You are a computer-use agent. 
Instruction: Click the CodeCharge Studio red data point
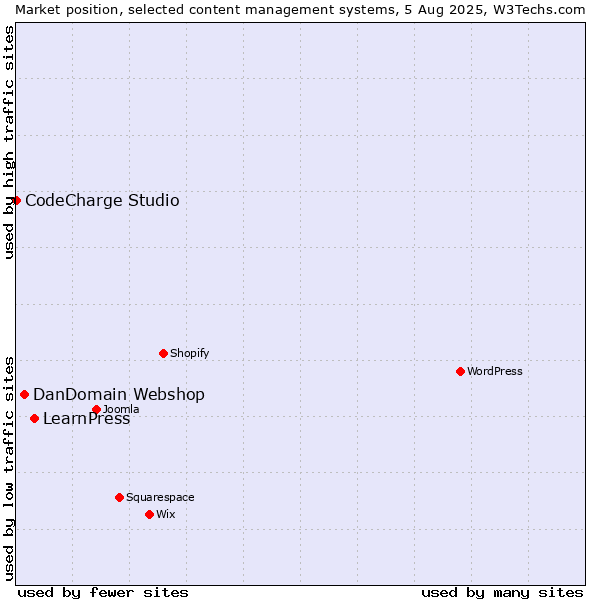(x=16, y=201)
